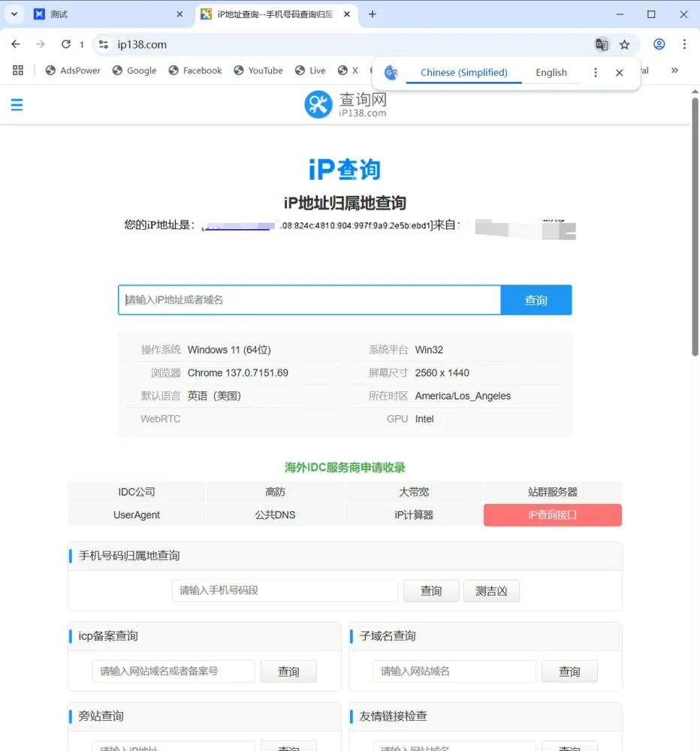Image resolution: width=700 pixels, height=751 pixels.
Task: Open the user profile icon
Action: click(x=659, y=44)
